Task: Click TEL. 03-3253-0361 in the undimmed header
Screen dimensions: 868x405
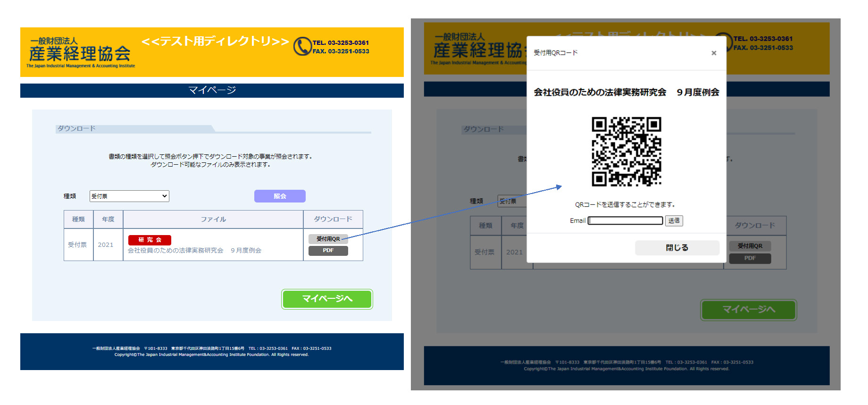Action: tap(341, 42)
